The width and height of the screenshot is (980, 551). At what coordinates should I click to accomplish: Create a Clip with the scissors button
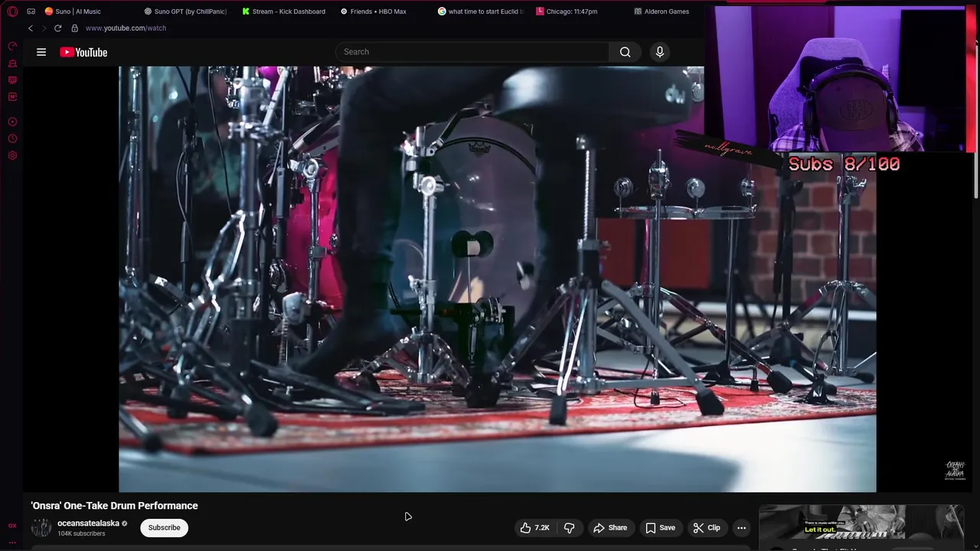pyautogui.click(x=707, y=527)
